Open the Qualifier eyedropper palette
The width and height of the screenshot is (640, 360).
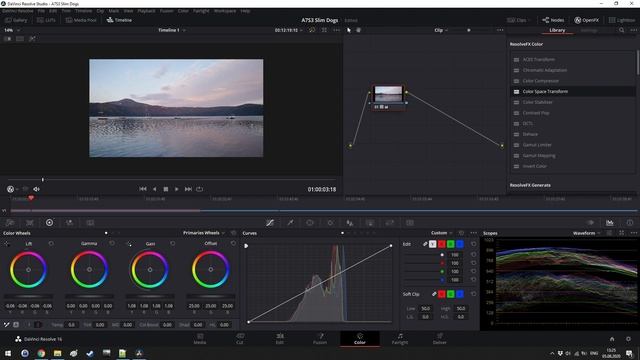pyautogui.click(x=290, y=222)
